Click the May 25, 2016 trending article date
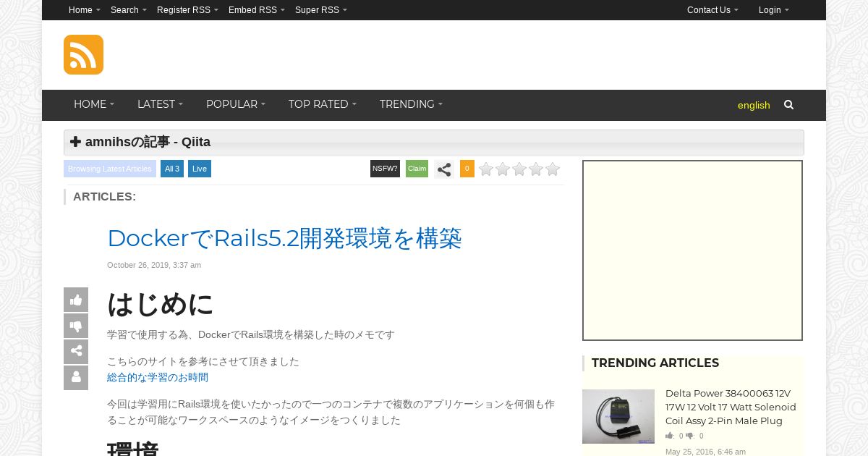Image resolution: width=868 pixels, height=456 pixels. (705, 452)
